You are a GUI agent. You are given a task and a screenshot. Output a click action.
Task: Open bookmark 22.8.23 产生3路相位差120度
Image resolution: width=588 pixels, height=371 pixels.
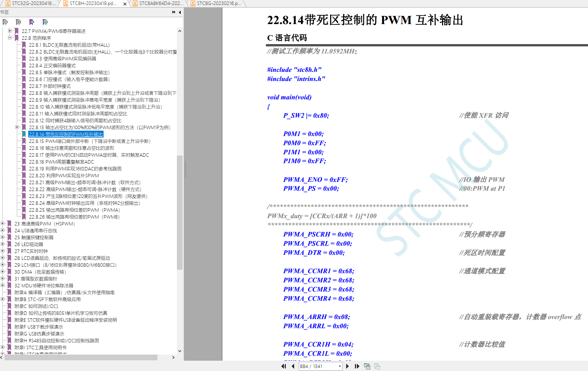click(88, 196)
